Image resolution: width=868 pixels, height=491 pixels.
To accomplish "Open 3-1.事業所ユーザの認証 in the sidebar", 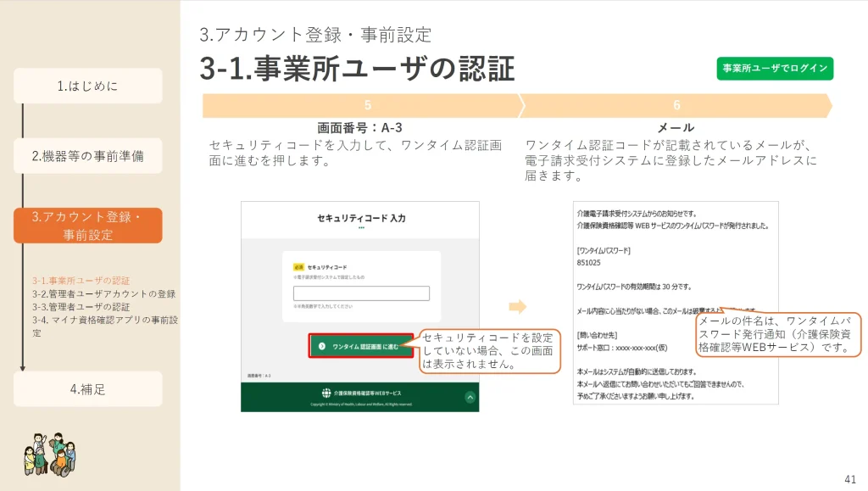I will click(x=81, y=281).
